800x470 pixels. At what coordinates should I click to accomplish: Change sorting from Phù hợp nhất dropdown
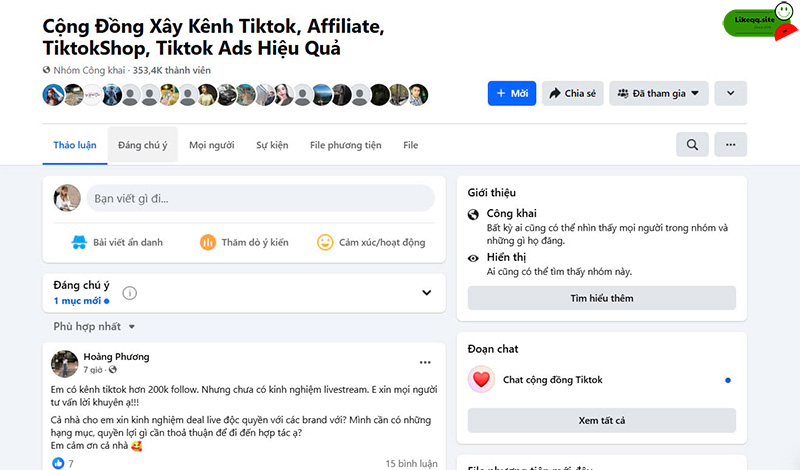coord(94,327)
